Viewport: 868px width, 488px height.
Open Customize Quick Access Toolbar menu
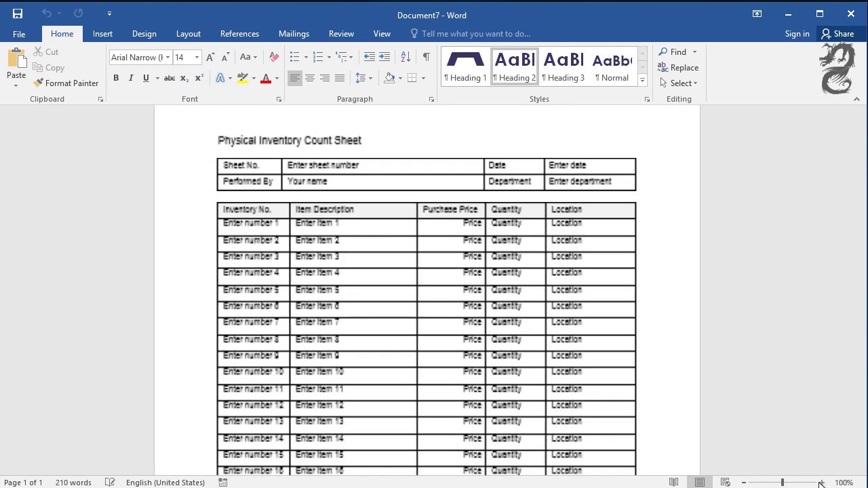(x=109, y=14)
